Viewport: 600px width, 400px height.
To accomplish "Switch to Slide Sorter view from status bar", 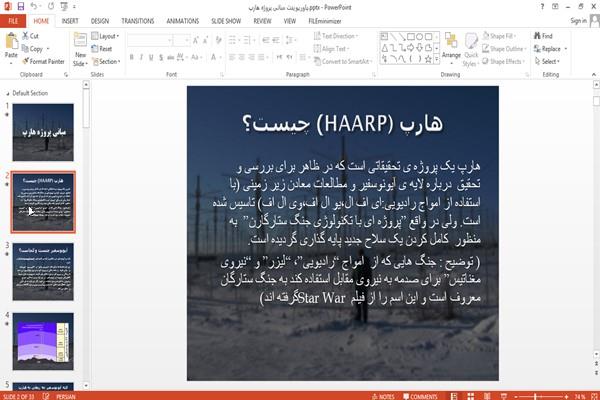I will [x=471, y=396].
